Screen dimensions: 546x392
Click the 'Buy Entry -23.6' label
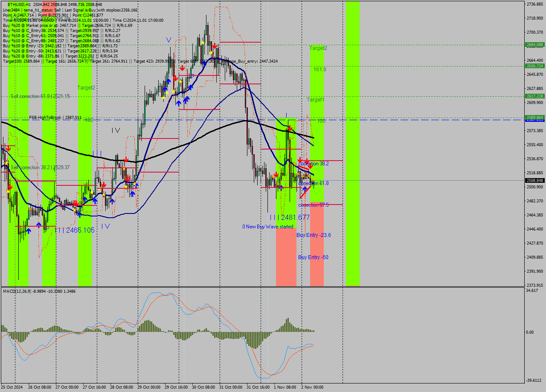[x=314, y=235]
